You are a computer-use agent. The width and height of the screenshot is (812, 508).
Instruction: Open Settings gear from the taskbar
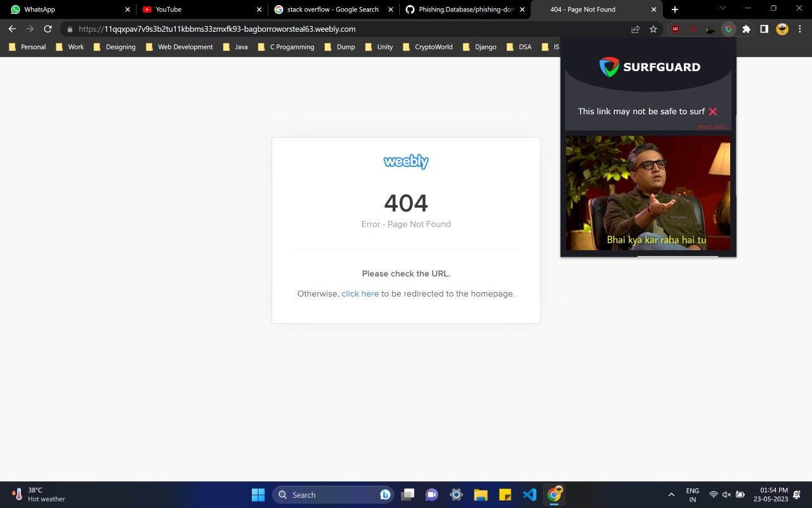pyautogui.click(x=456, y=495)
